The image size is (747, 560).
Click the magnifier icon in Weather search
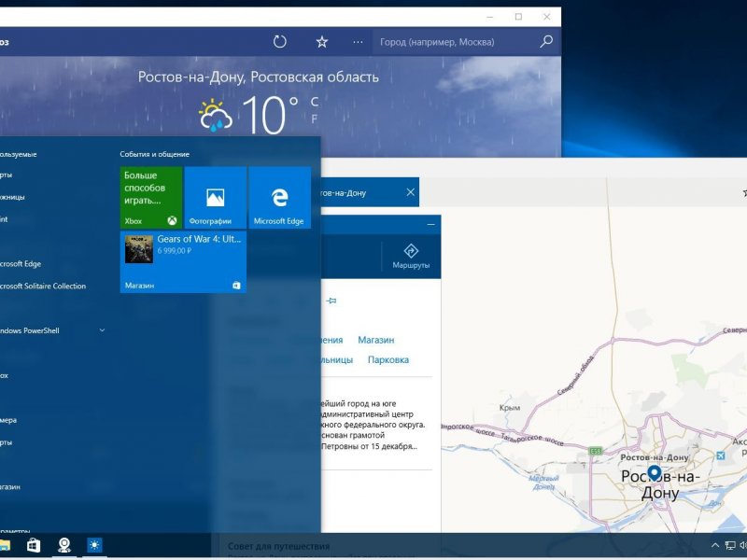tap(546, 41)
